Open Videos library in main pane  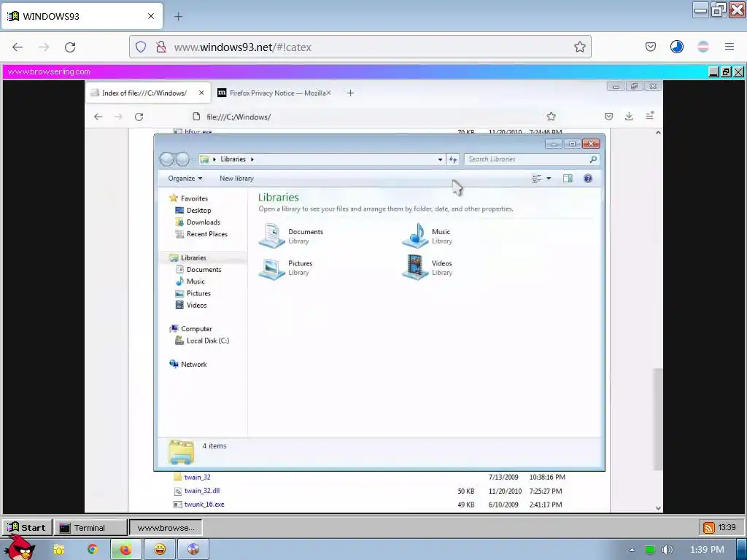[427, 268]
